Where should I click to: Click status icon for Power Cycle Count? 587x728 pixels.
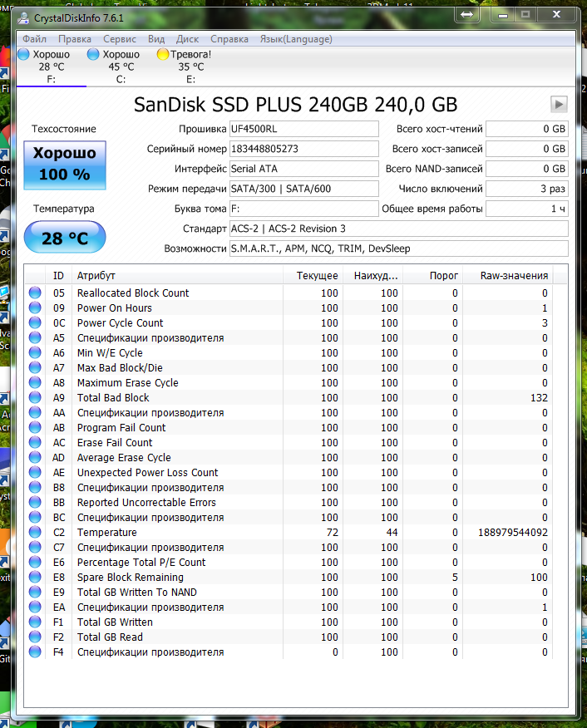tap(35, 322)
